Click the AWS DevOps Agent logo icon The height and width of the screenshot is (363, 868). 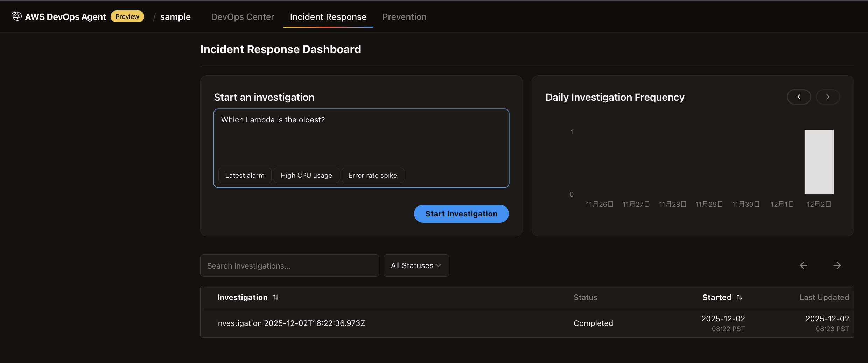(x=17, y=16)
